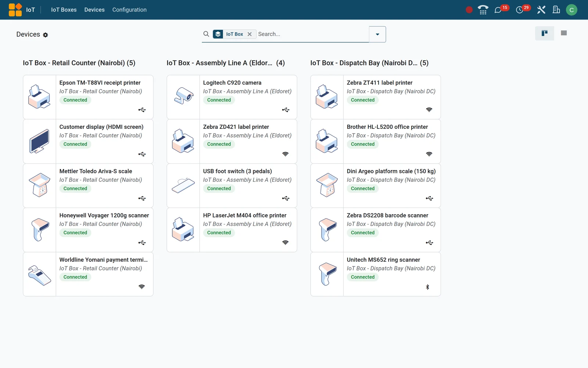Open Dini Argeo platform scale card
588x368 pixels.
[376, 186]
